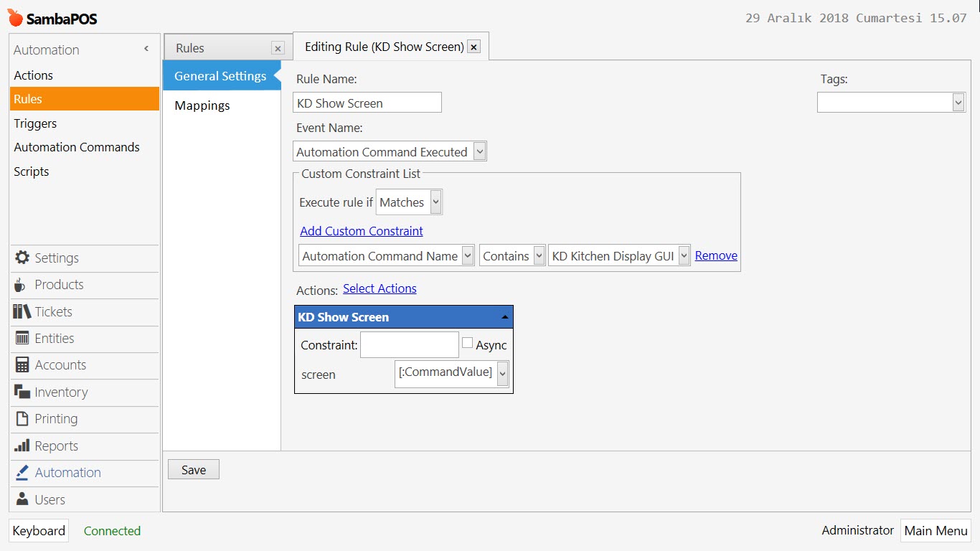Click the Reports bar chart icon
Image resolution: width=980 pixels, height=551 pixels.
coord(22,446)
